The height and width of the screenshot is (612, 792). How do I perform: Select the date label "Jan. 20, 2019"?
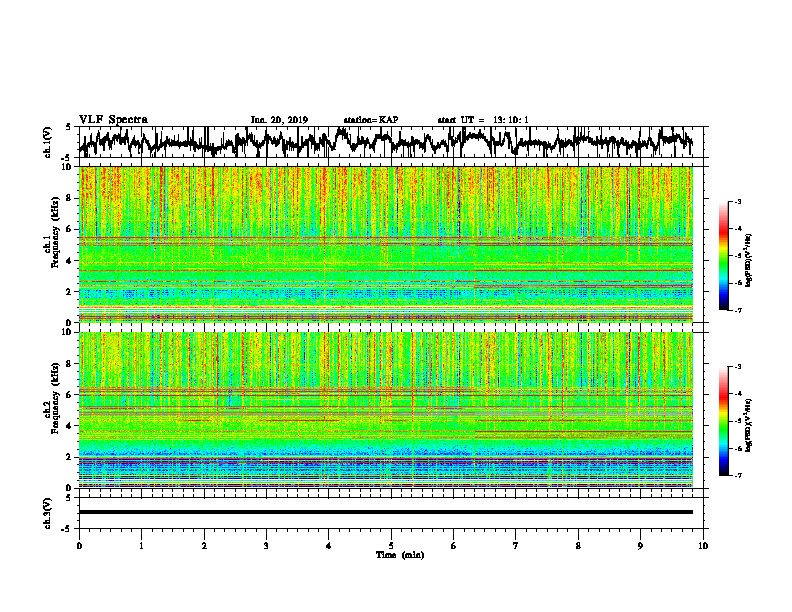tap(279, 120)
